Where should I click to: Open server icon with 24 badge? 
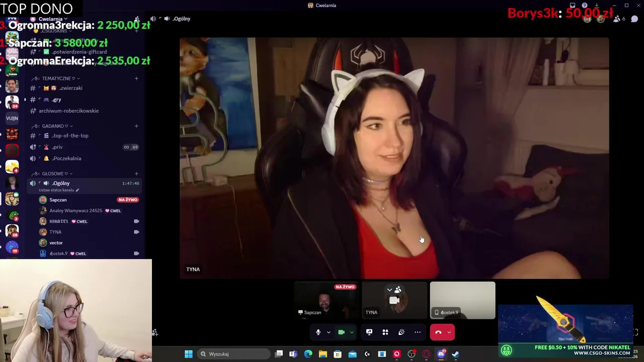point(12,102)
